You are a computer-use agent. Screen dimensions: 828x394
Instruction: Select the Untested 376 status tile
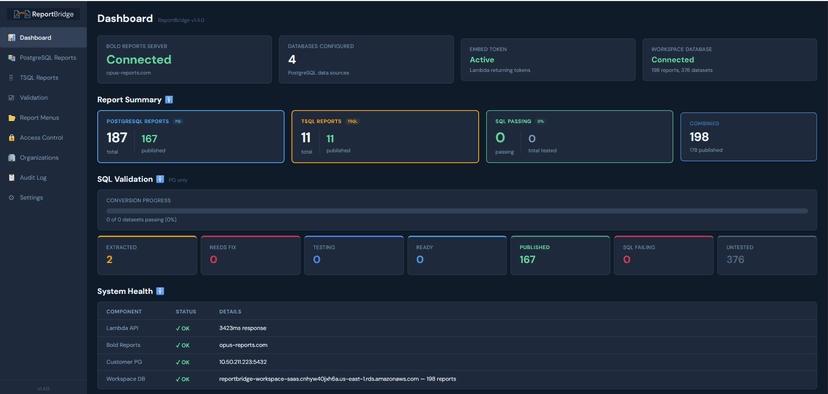pos(767,256)
